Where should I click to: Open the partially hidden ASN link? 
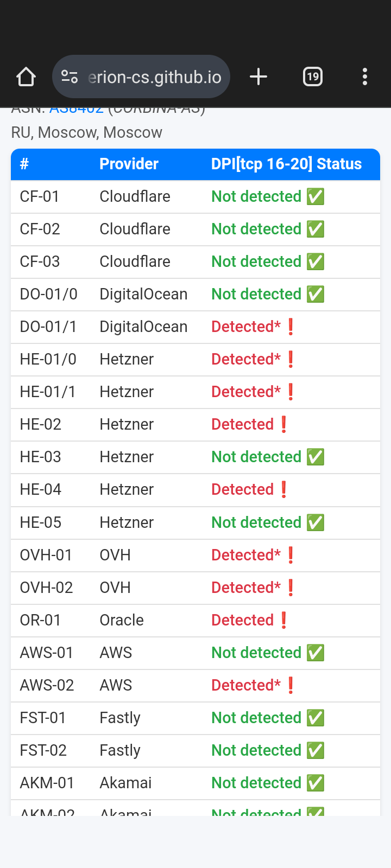(76, 110)
